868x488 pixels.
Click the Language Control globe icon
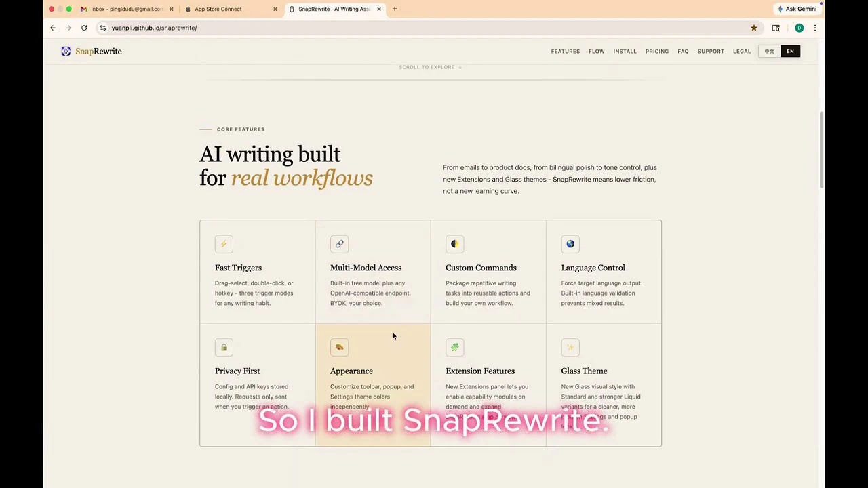[x=570, y=244]
